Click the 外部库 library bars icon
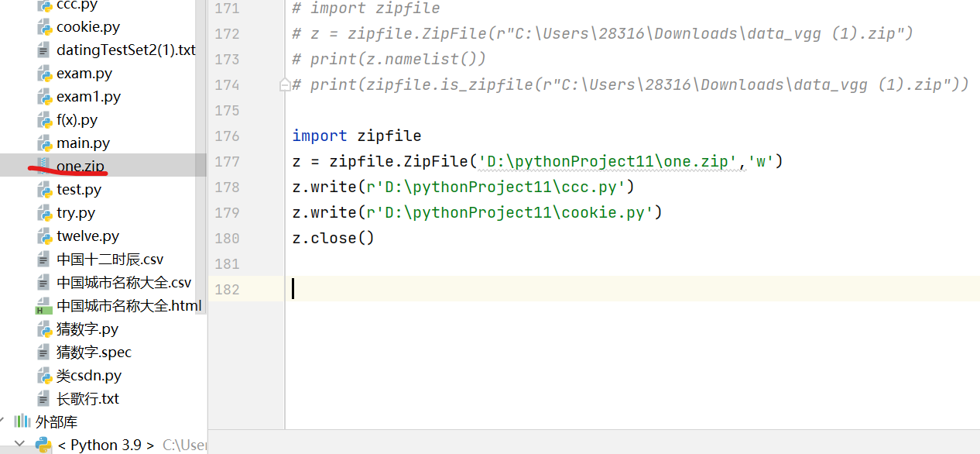Viewport: 980px width, 454px height. click(22, 421)
